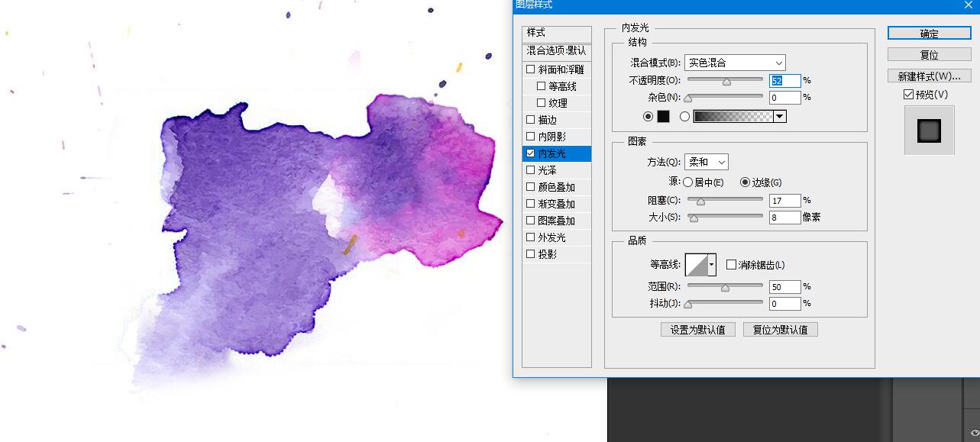Select the 边缘(G) source radio button
980x442 pixels.
745,182
